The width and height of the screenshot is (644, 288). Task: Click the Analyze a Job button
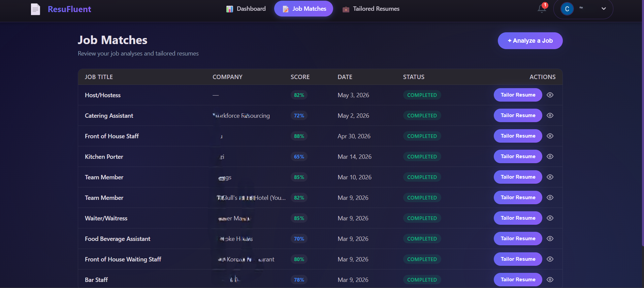point(530,41)
